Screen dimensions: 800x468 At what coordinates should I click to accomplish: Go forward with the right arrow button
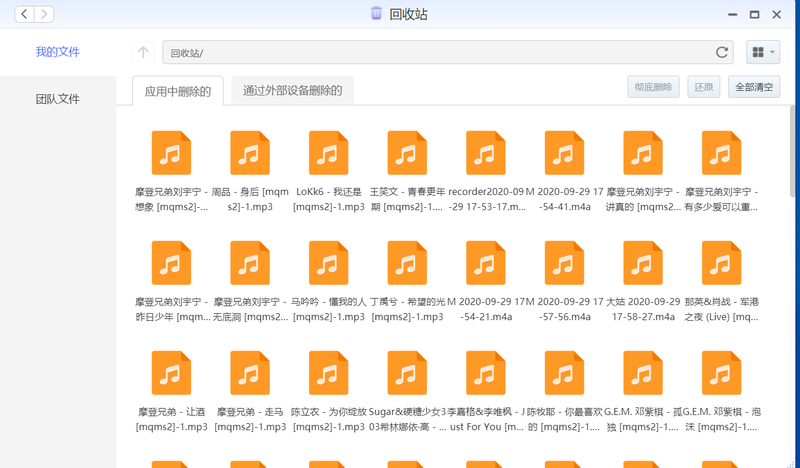[44, 14]
